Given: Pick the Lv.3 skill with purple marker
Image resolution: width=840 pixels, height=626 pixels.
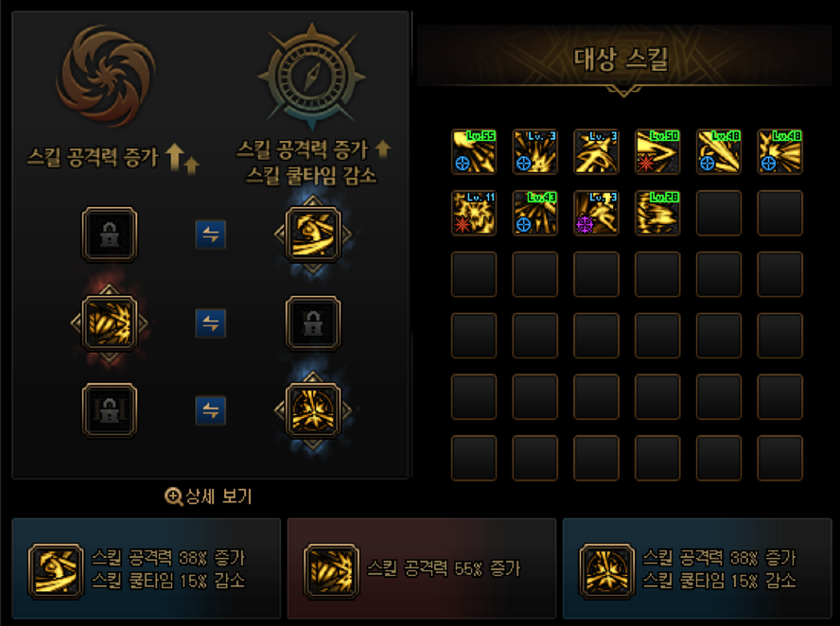Looking at the screenshot, I should tap(596, 213).
